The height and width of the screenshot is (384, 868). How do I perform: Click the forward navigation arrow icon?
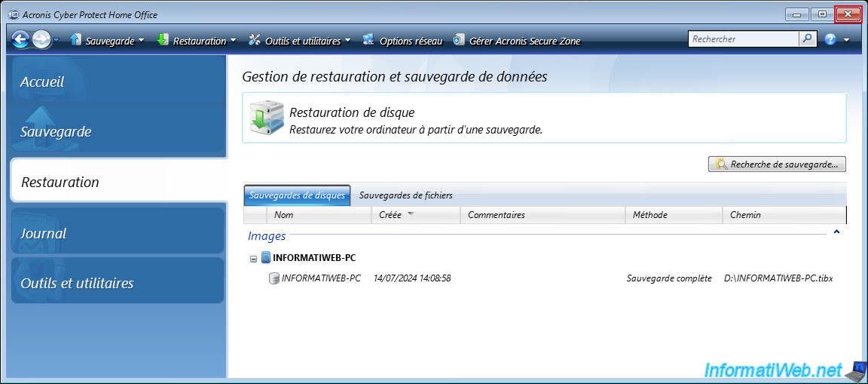point(41,40)
